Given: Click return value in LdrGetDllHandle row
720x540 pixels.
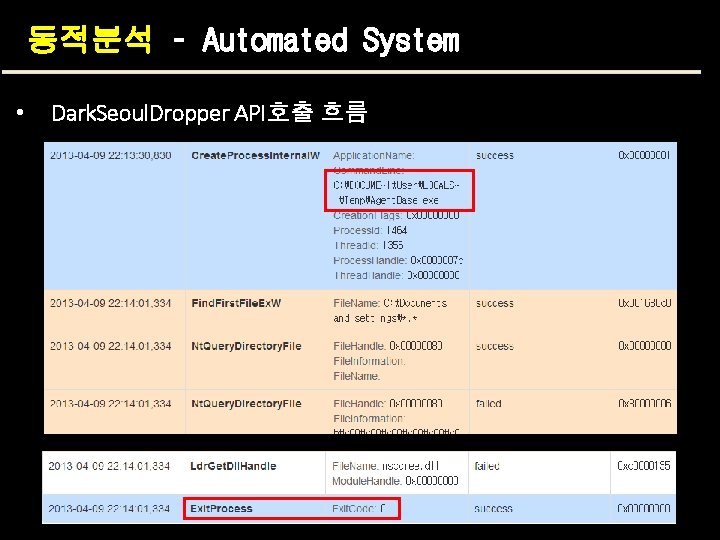Looking at the screenshot, I should (643, 466).
